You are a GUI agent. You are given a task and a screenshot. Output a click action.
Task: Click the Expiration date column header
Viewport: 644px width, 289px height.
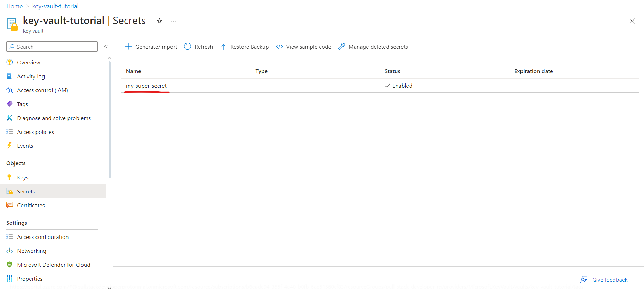[x=533, y=71]
